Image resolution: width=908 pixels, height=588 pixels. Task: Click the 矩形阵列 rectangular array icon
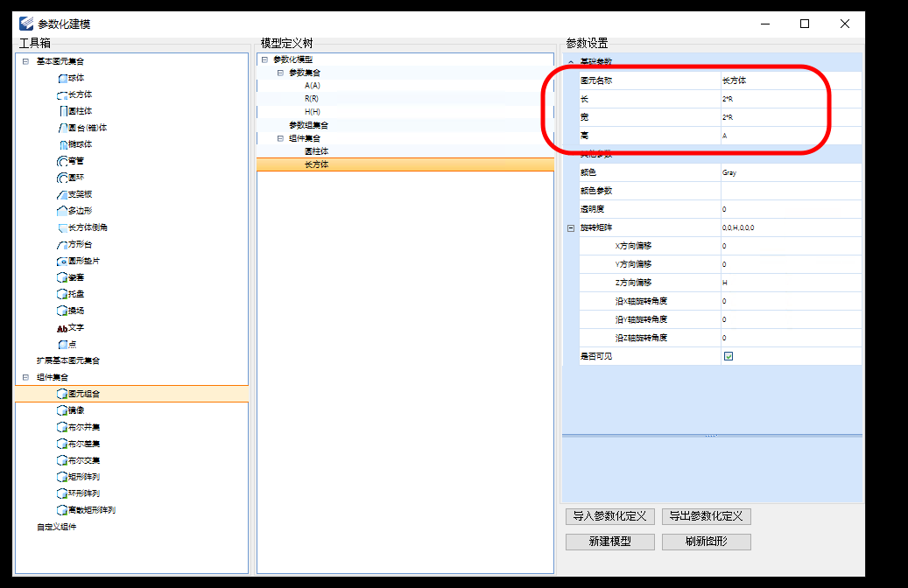click(x=62, y=478)
